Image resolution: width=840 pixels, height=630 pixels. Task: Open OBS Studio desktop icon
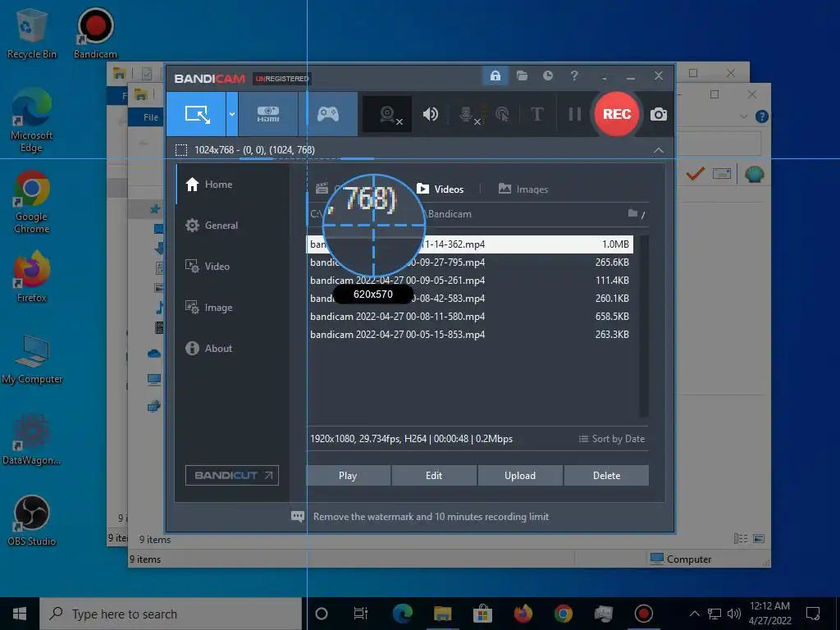(32, 521)
